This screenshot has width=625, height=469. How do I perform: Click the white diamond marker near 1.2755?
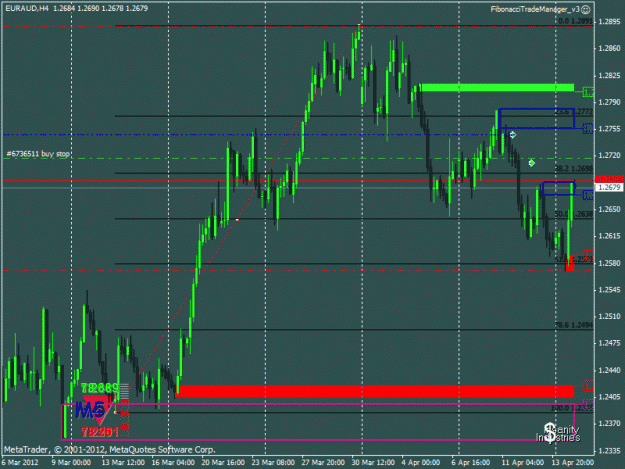click(x=513, y=135)
